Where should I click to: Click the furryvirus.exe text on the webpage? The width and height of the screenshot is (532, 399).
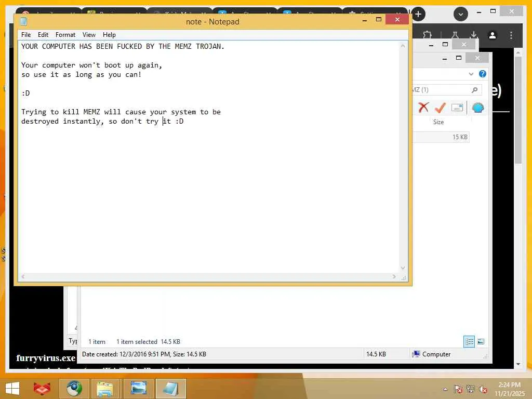pyautogui.click(x=46, y=358)
